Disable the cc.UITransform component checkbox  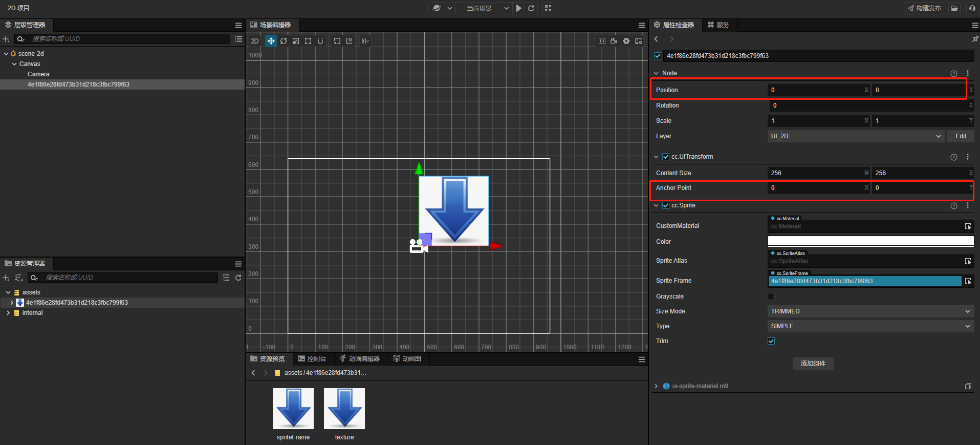click(666, 157)
